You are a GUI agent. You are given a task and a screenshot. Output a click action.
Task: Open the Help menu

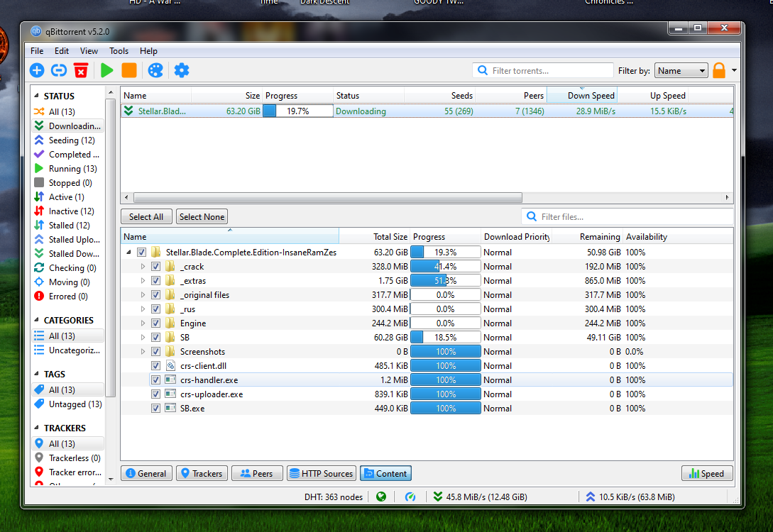(x=148, y=51)
